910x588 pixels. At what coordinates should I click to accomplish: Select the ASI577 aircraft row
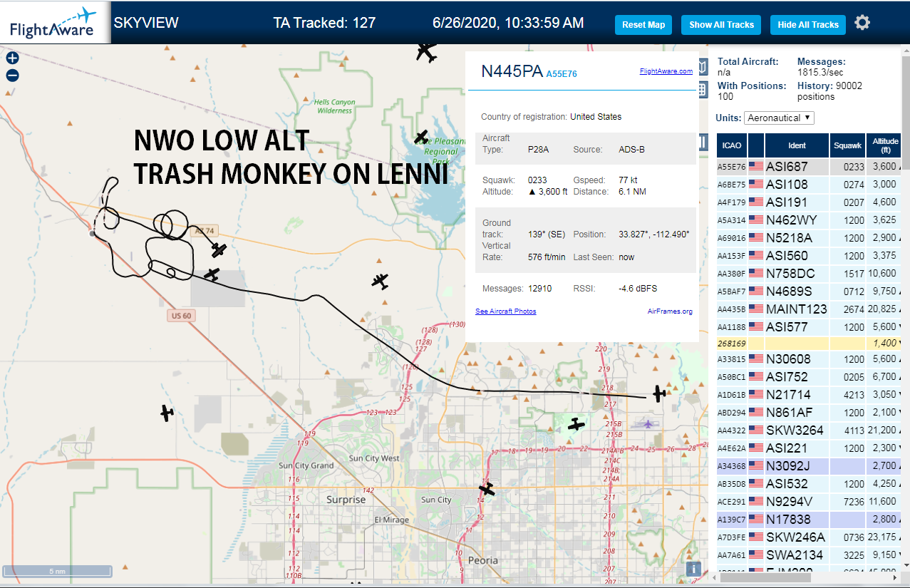809,327
